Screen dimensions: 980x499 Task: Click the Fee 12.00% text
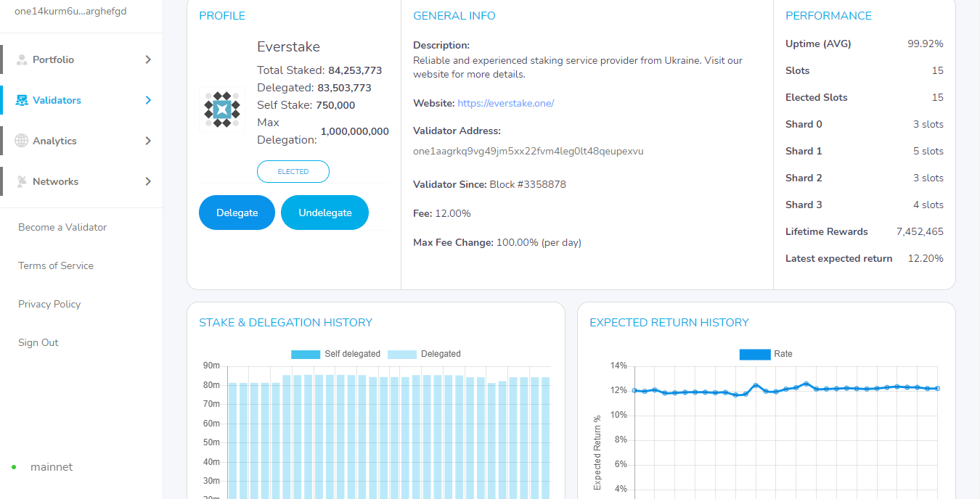click(442, 213)
